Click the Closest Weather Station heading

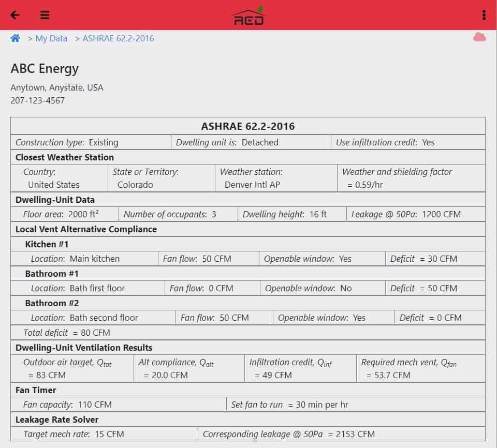(65, 157)
